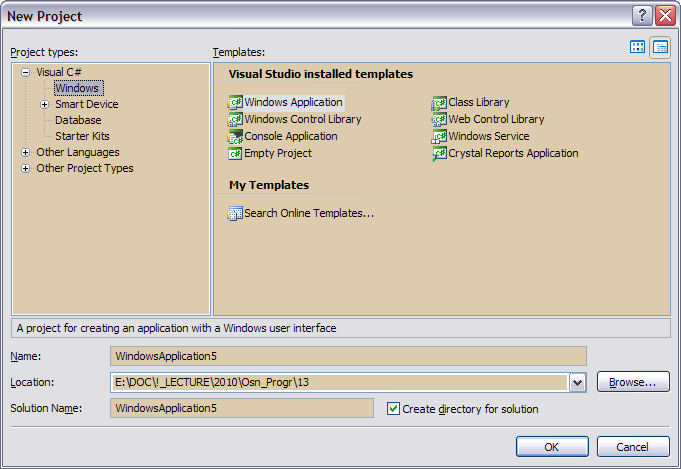Toggle Create directory for solution checkbox
Image resolution: width=681 pixels, height=469 pixels.
coord(393,409)
